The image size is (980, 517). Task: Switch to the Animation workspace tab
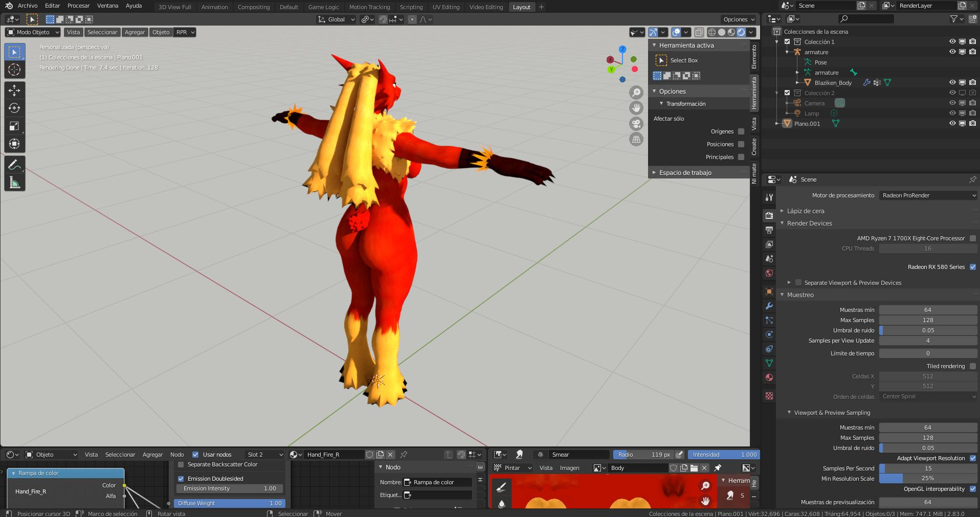point(214,7)
